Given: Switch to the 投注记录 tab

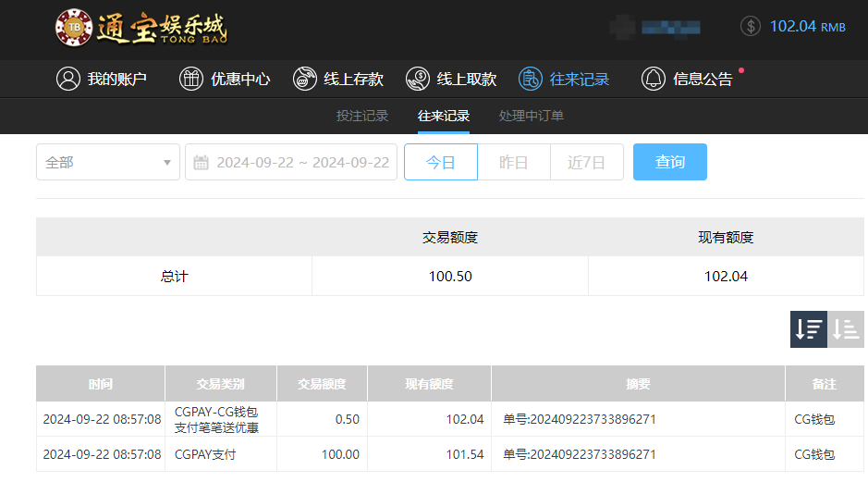Looking at the screenshot, I should [361, 116].
